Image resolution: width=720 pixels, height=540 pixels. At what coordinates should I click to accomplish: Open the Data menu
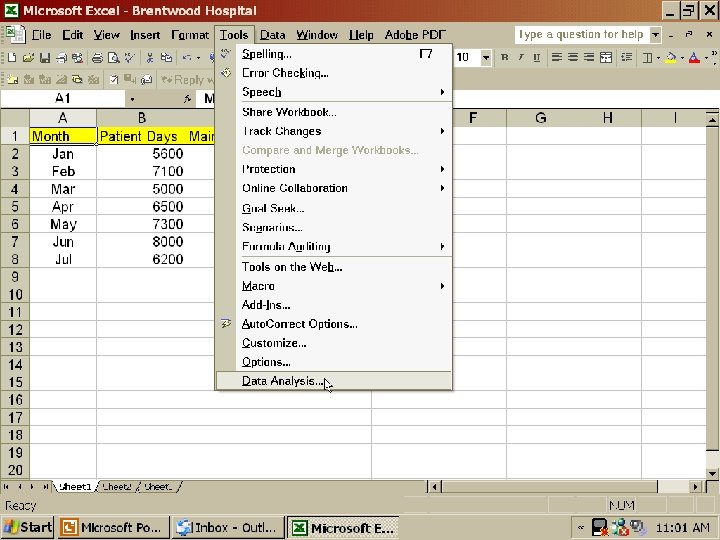pos(272,35)
